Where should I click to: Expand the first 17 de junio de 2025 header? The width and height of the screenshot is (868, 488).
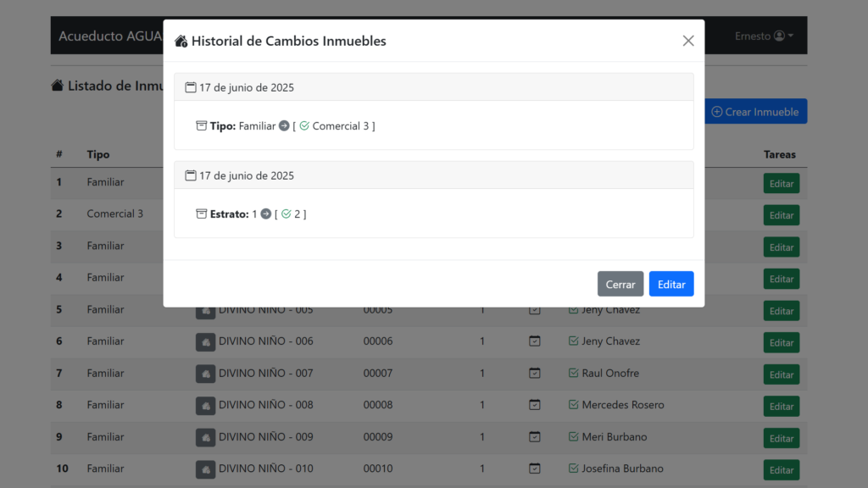pos(433,87)
